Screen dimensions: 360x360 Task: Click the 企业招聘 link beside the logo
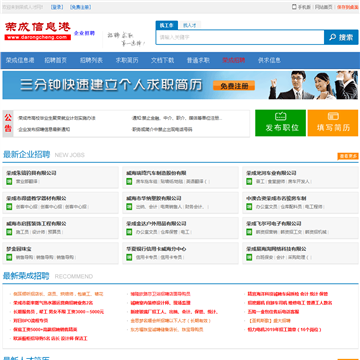coord(84,33)
